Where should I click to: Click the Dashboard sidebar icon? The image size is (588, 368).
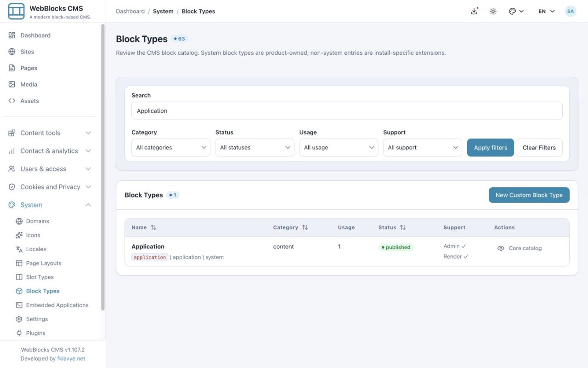pos(12,35)
